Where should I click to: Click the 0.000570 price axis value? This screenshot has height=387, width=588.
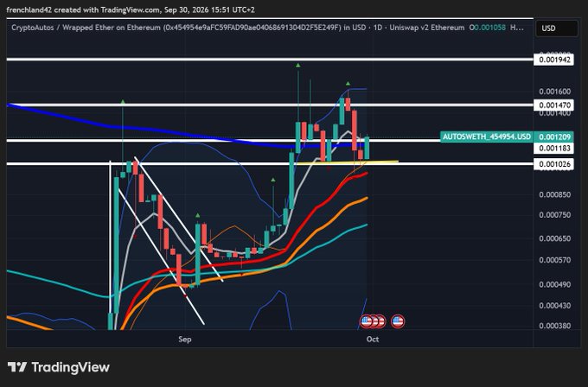point(554,260)
